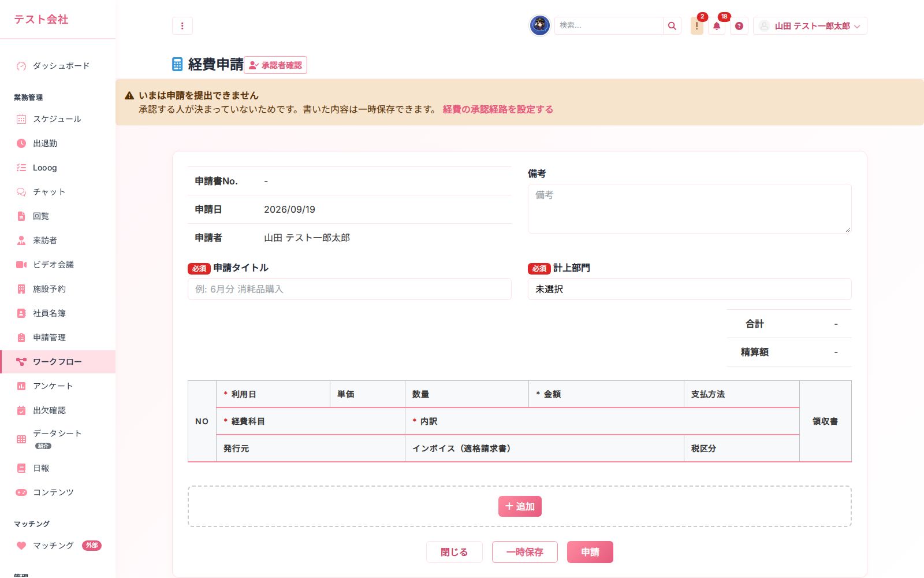
Task: Click the 一時保存 button
Action: (525, 552)
